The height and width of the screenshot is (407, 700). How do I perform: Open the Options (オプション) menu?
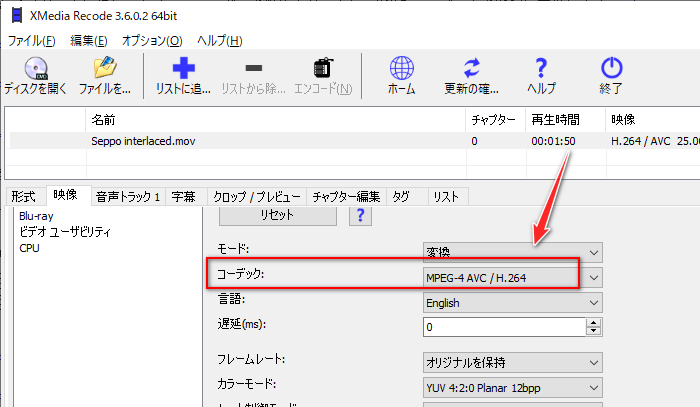tap(152, 41)
